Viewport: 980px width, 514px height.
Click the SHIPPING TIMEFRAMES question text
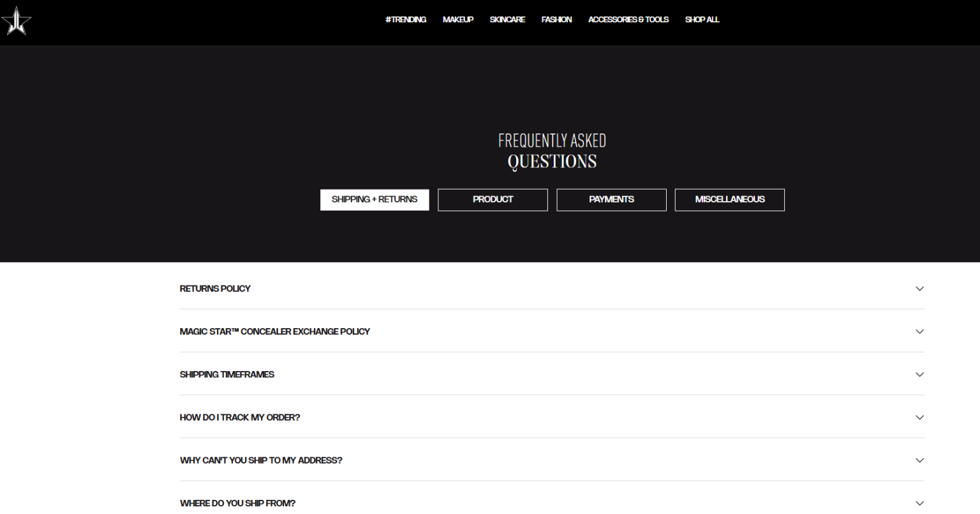tap(226, 375)
